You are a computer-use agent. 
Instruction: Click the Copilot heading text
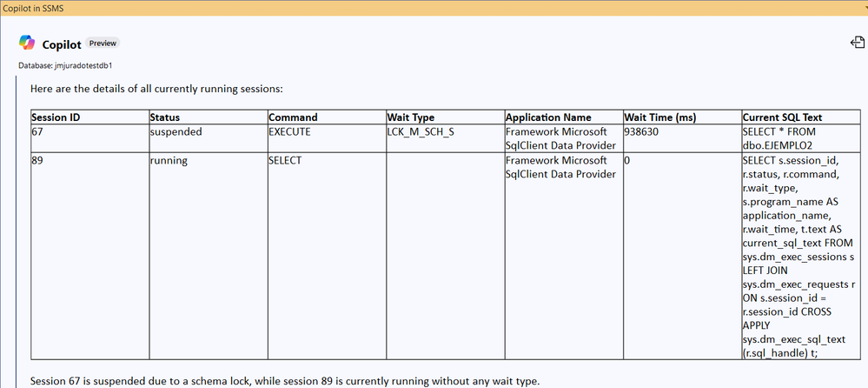(62, 44)
